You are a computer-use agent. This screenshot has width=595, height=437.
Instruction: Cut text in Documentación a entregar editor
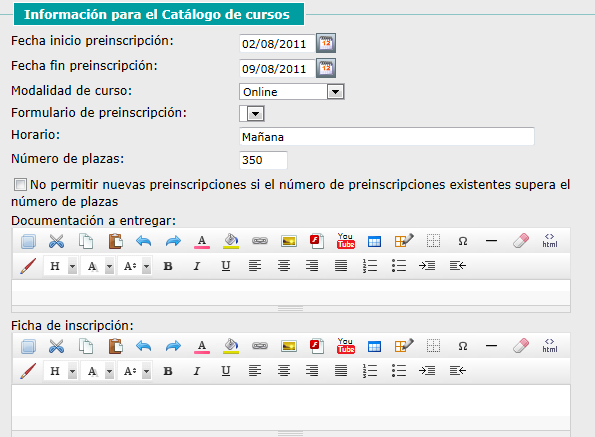pos(57,241)
